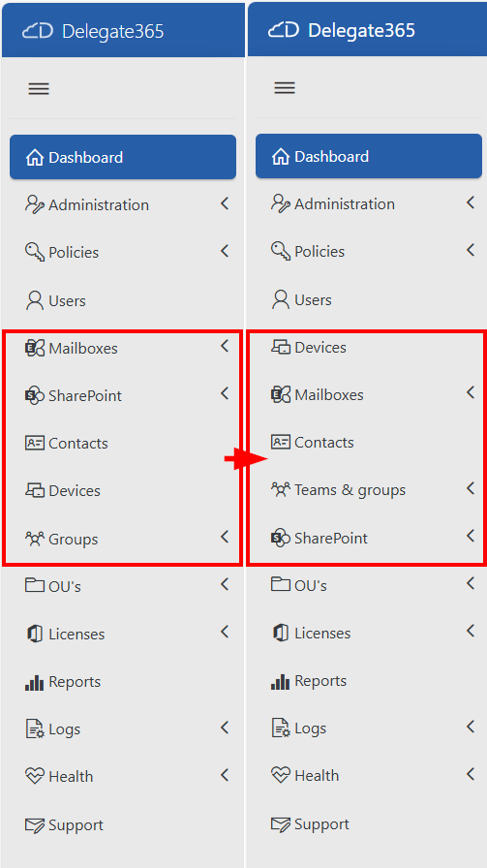Toggle the hamburger menu in the left-hand sidebar
Screen dimensions: 487x868
point(39,88)
